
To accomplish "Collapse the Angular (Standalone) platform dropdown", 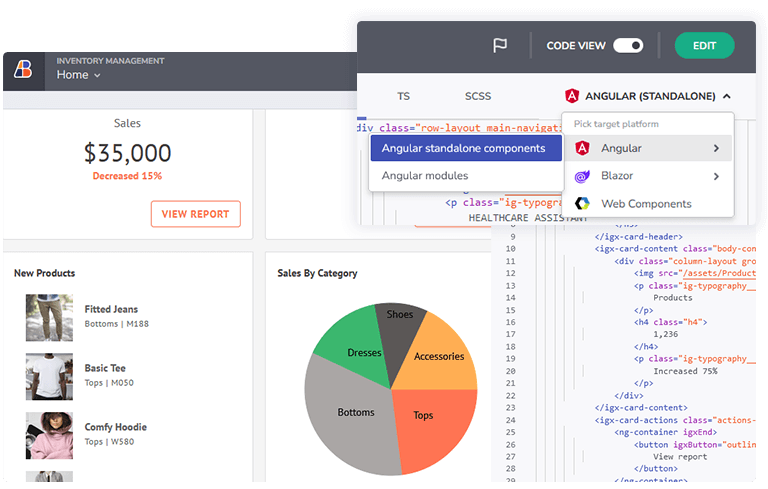I will [x=727, y=96].
